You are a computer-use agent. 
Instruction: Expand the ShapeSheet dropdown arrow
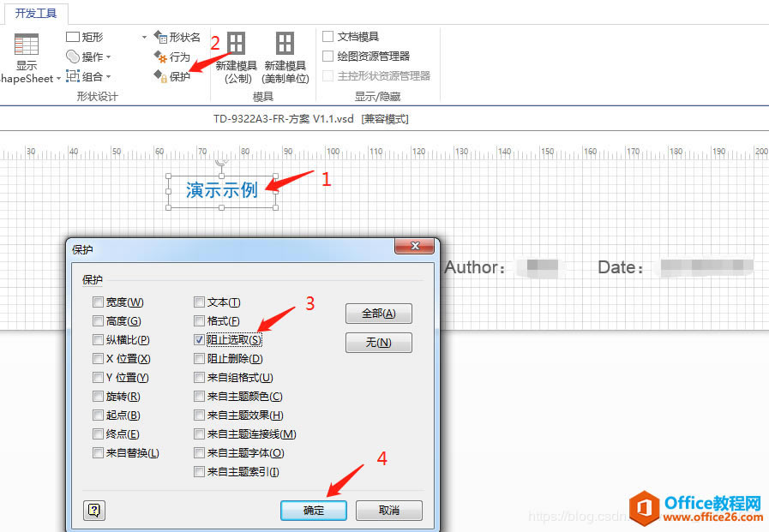tap(58, 78)
